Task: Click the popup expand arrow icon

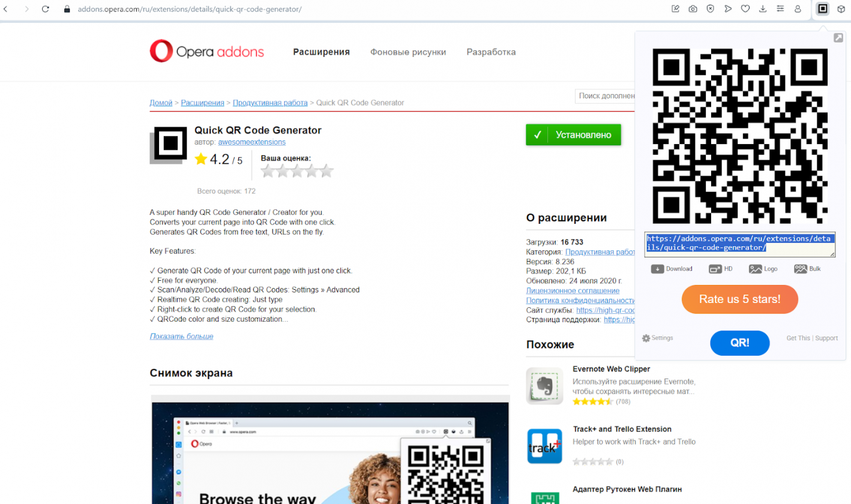Action: click(838, 38)
